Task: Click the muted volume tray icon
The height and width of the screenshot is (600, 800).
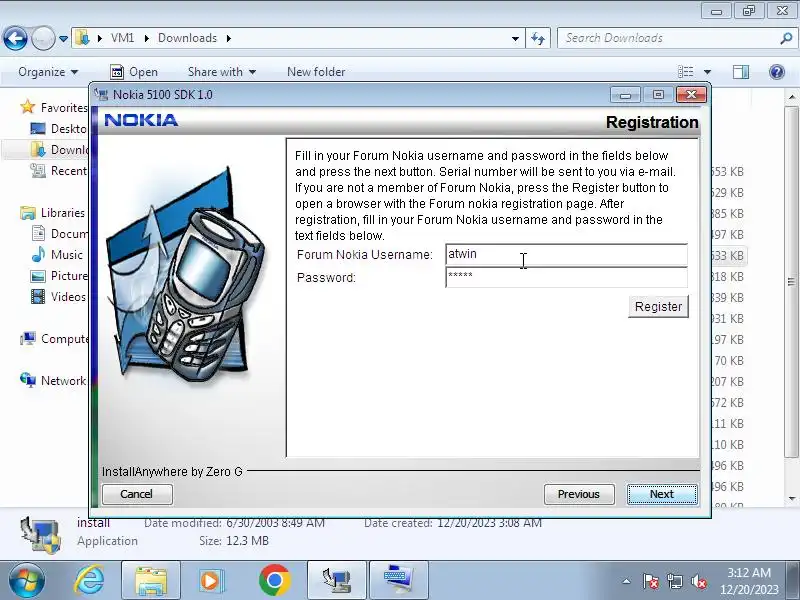Action: (698, 581)
